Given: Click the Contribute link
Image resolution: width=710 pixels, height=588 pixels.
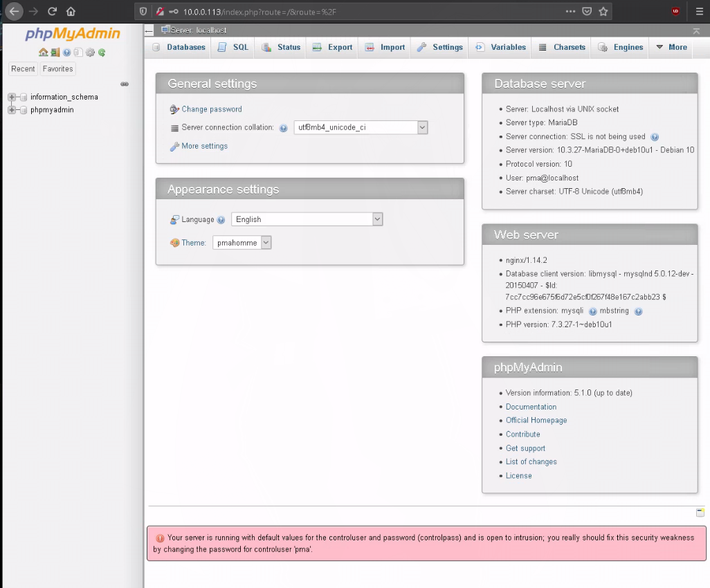Looking at the screenshot, I should pos(522,434).
